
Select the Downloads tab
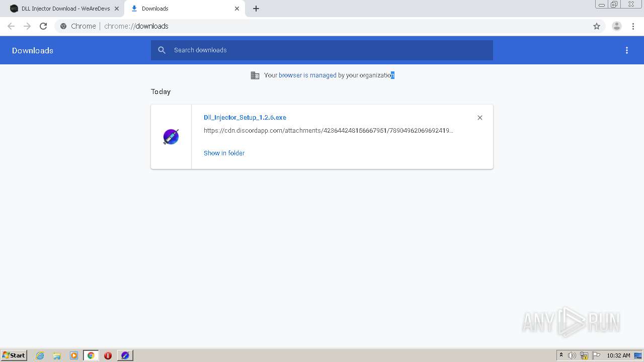click(x=185, y=9)
